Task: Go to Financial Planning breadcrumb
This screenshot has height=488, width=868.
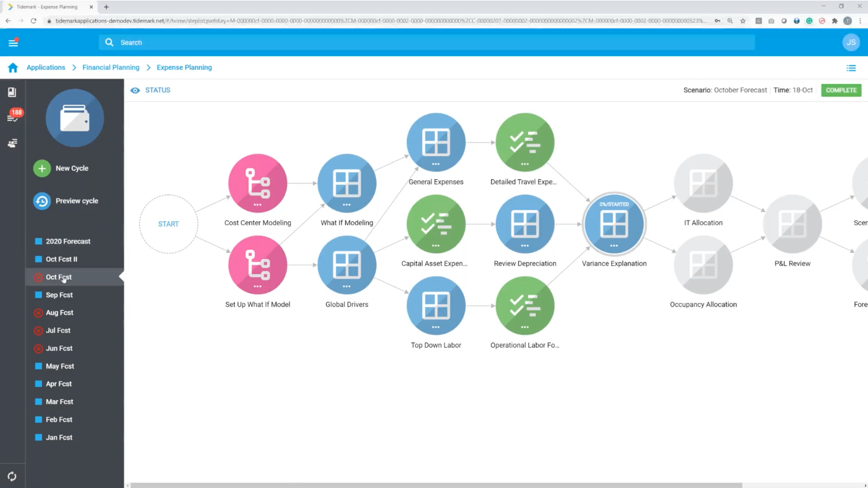Action: click(x=111, y=67)
